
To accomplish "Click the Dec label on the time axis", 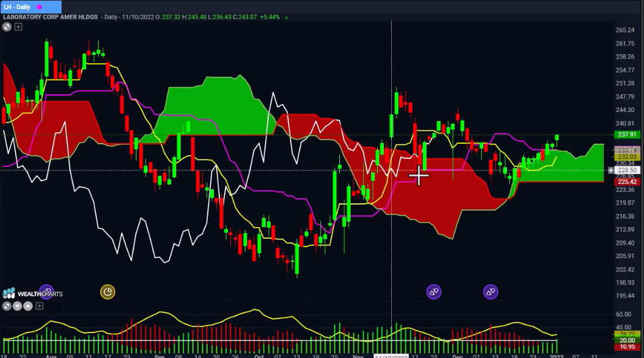I will pos(457,356).
